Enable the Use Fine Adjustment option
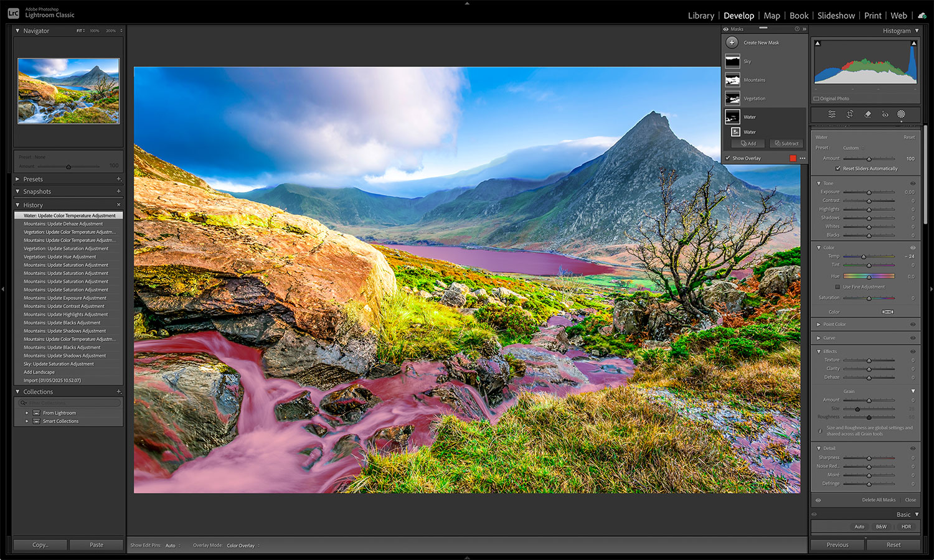 click(x=837, y=287)
